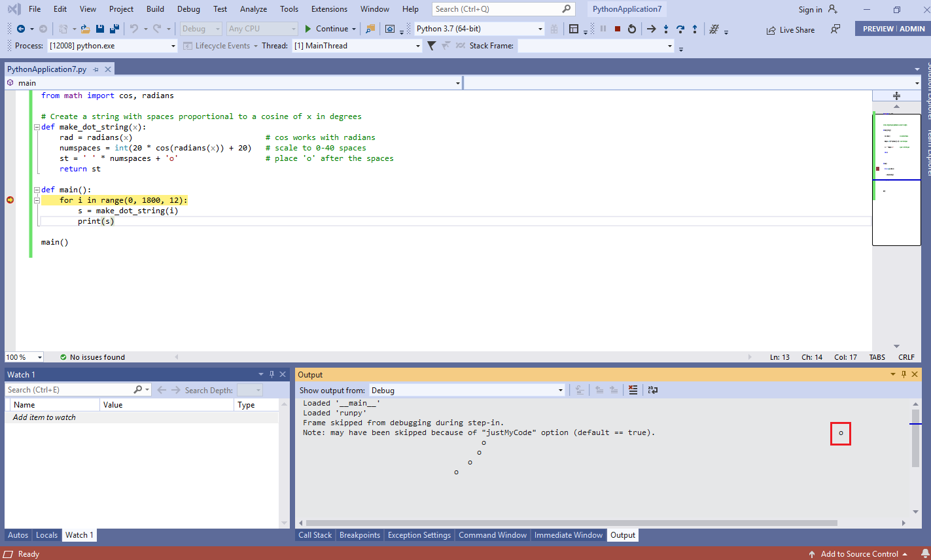Select the Stop Debugging red square icon
Image resolution: width=931 pixels, height=560 pixels.
click(618, 29)
